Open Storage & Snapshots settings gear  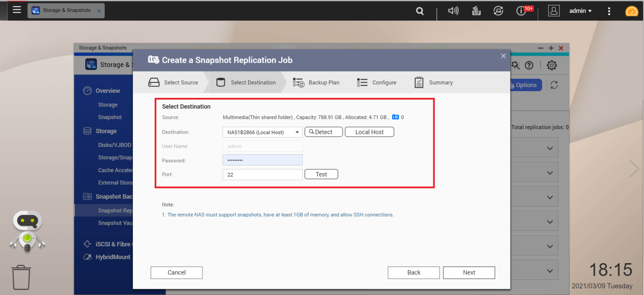pos(552,65)
